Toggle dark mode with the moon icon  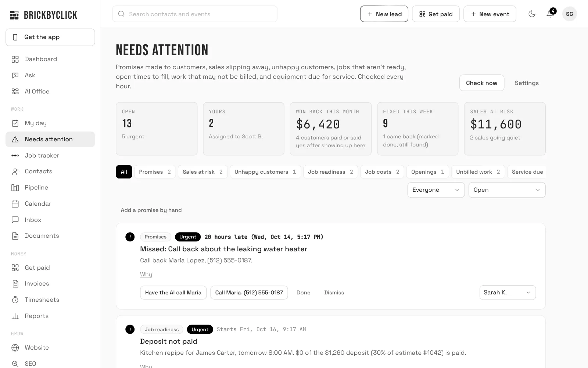click(x=532, y=14)
